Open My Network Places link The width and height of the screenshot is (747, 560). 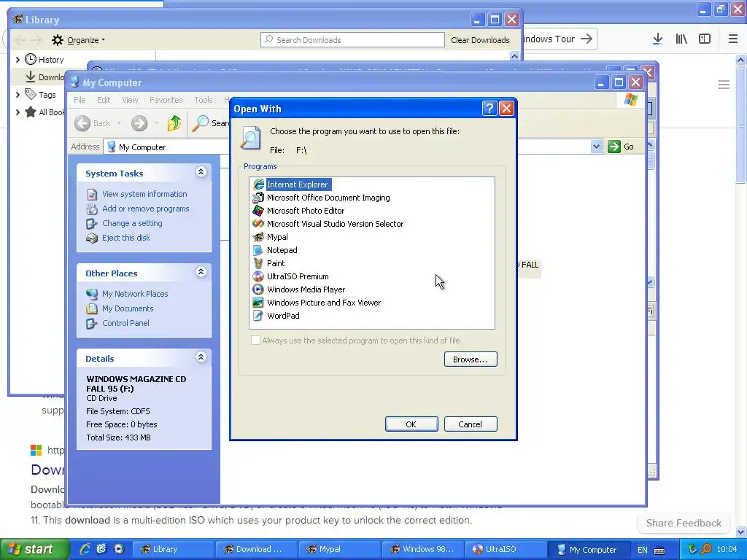tap(135, 294)
